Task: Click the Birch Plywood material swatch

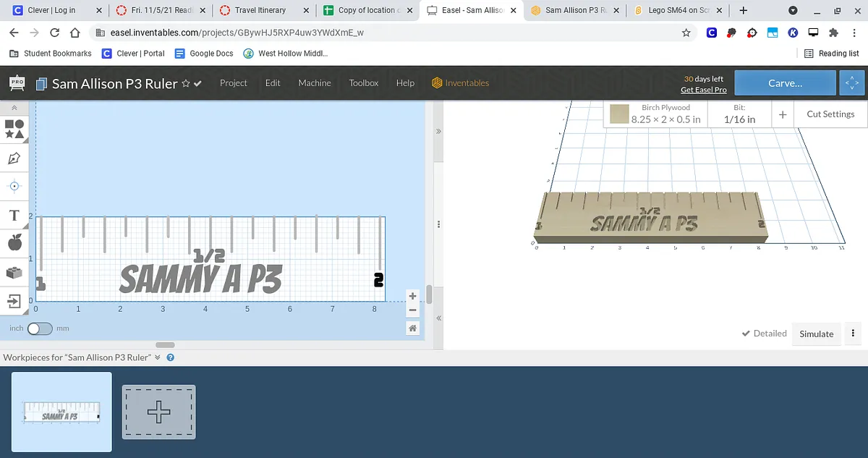Action: [618, 114]
